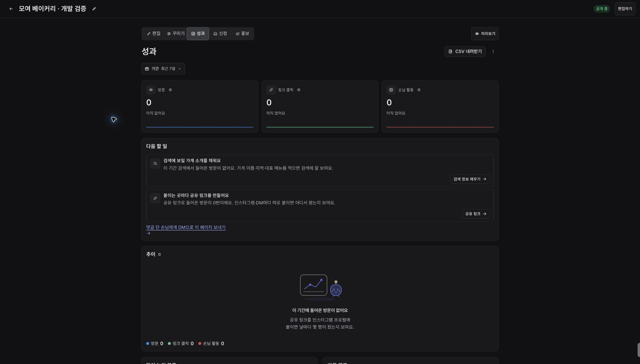640x364 pixels.
Task: Open the 홍보 tab
Action: pos(242,34)
